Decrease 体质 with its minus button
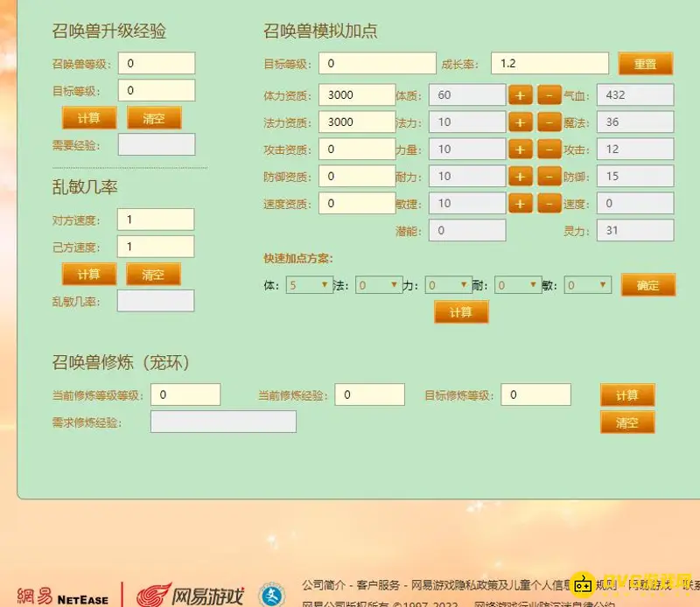This screenshot has width=700, height=607. pos(549,95)
